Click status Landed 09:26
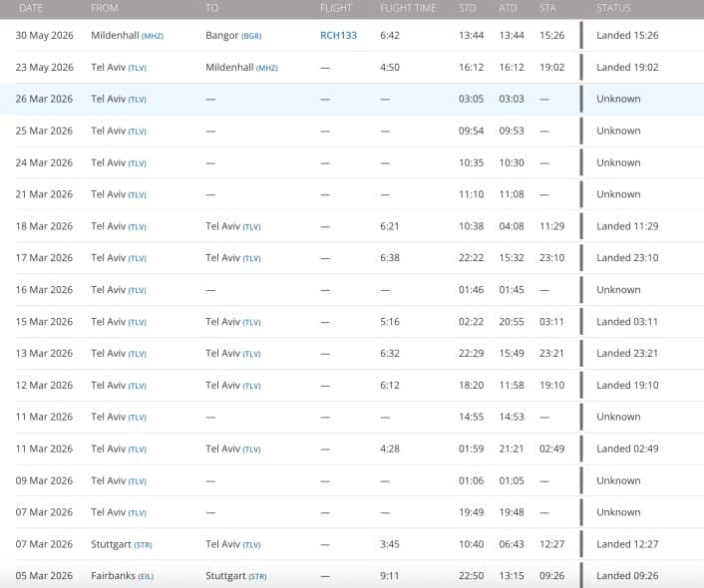704x588 pixels. (x=627, y=576)
